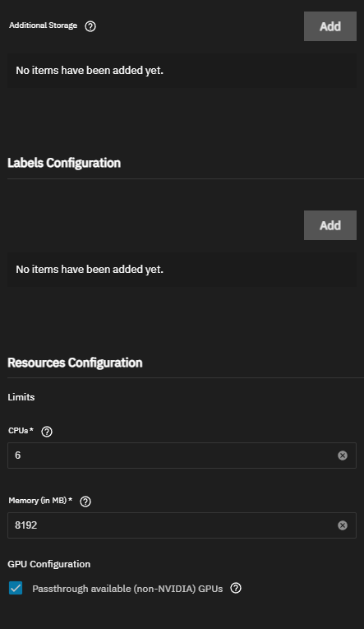Show help for Memory (in MB) field

coord(85,502)
